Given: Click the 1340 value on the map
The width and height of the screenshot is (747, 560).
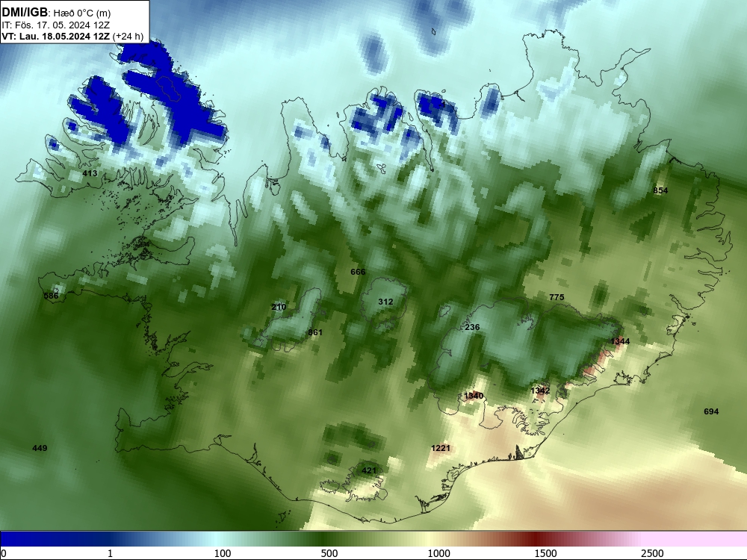Looking at the screenshot, I should (474, 396).
